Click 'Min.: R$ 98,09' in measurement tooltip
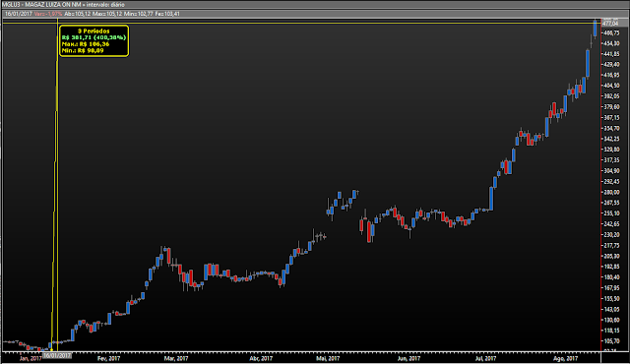 tap(83, 50)
